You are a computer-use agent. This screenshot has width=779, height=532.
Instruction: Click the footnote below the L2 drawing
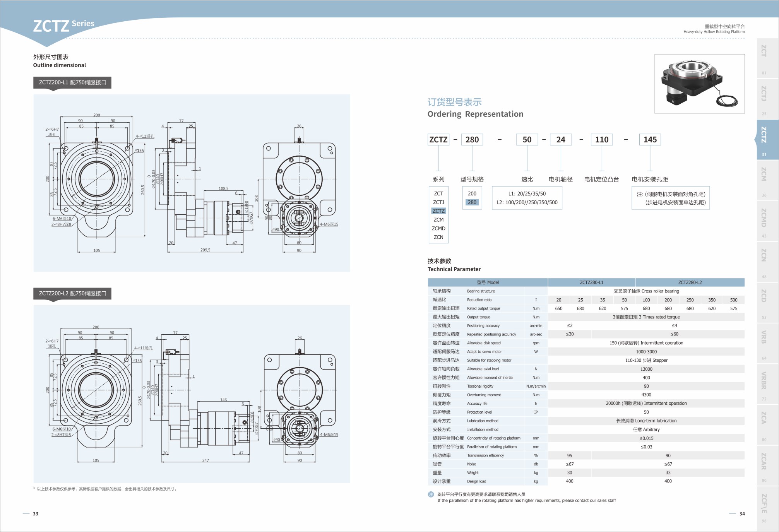pos(105,489)
